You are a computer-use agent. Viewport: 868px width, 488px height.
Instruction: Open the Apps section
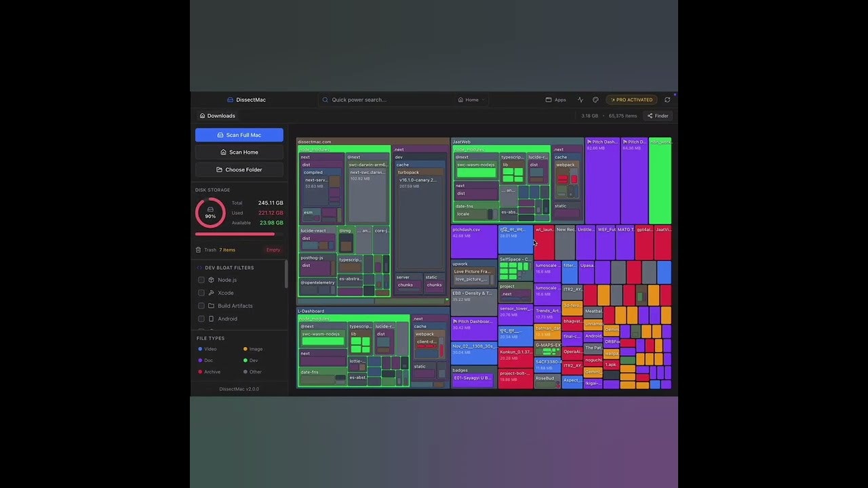pyautogui.click(x=555, y=100)
